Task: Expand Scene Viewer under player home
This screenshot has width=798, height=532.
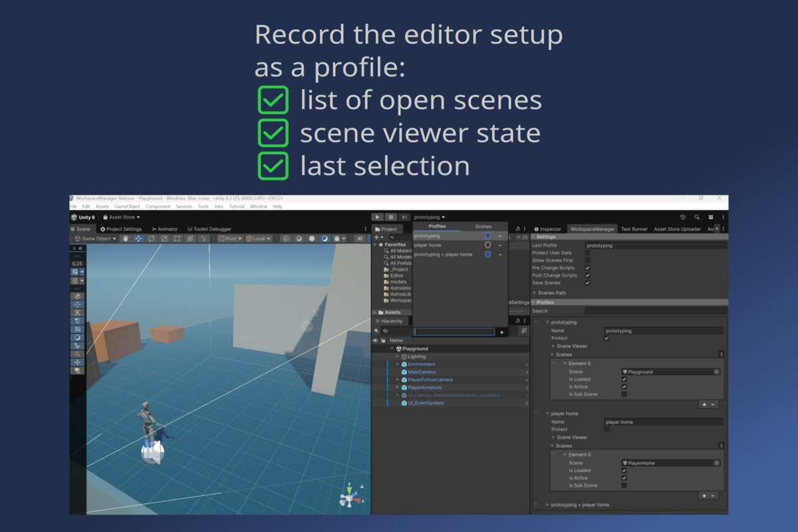Action: click(553, 437)
